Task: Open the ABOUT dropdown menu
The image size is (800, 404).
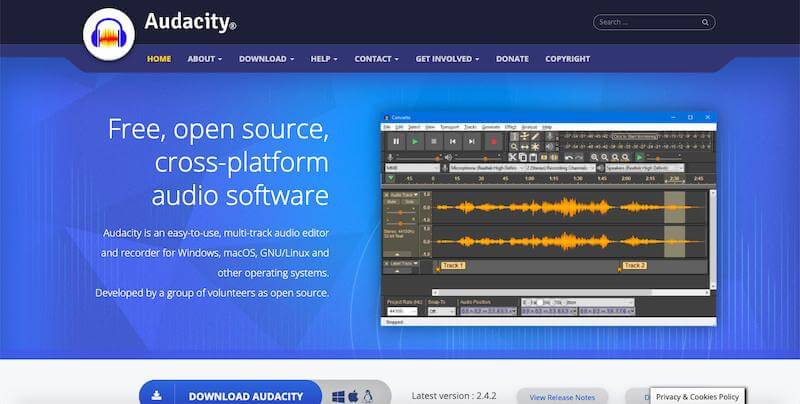Action: (x=205, y=59)
